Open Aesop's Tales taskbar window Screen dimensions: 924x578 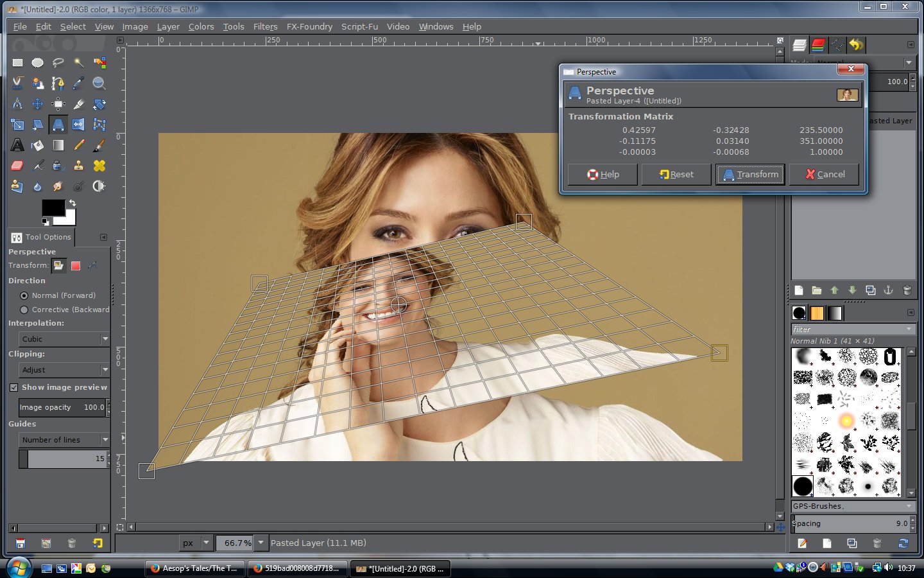point(194,568)
